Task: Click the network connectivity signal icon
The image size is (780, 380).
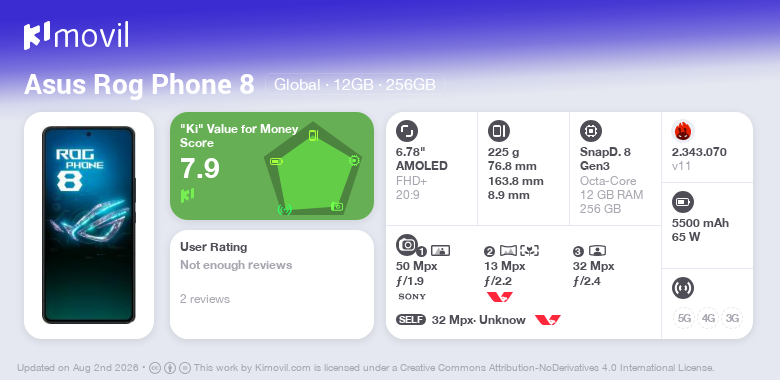Action: click(x=683, y=288)
